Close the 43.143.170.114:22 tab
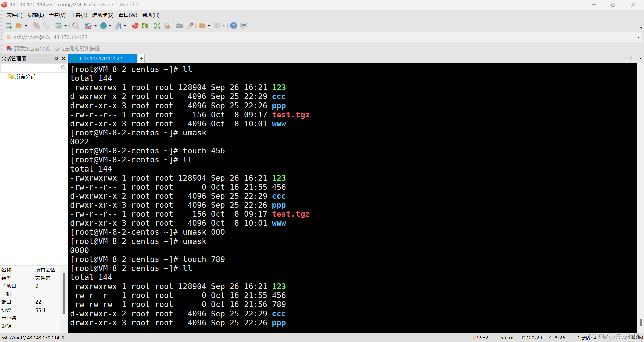 [132, 58]
